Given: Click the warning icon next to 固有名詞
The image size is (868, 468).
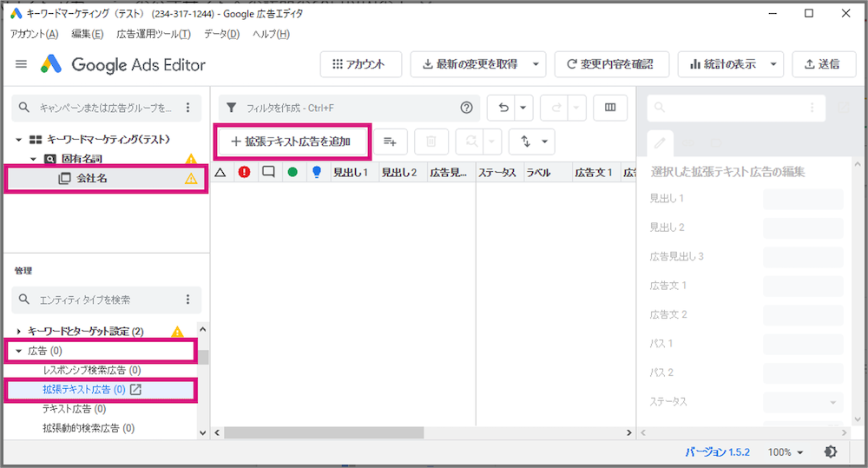Looking at the screenshot, I should tap(191, 160).
